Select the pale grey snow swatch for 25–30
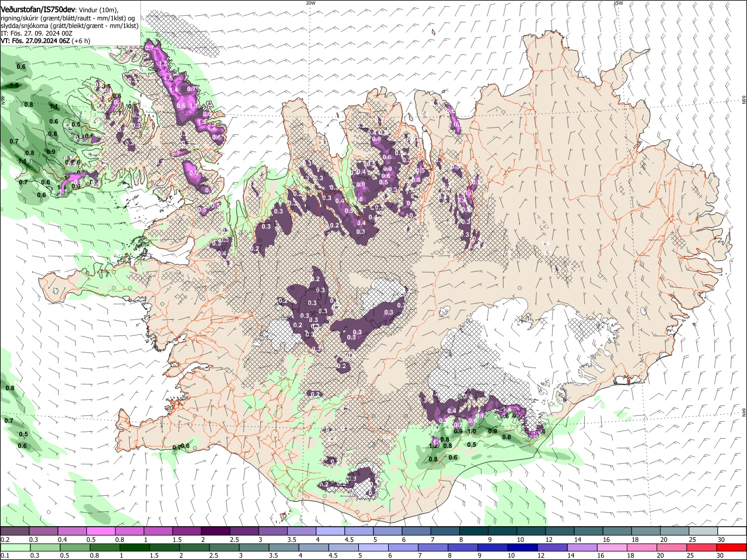 pos(703,531)
